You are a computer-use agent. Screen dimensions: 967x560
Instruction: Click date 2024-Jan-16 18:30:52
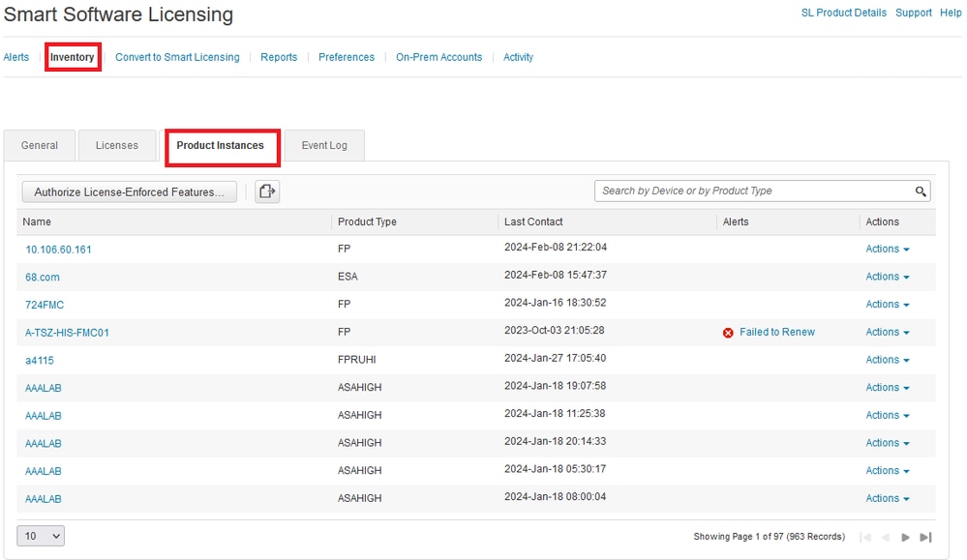point(555,303)
